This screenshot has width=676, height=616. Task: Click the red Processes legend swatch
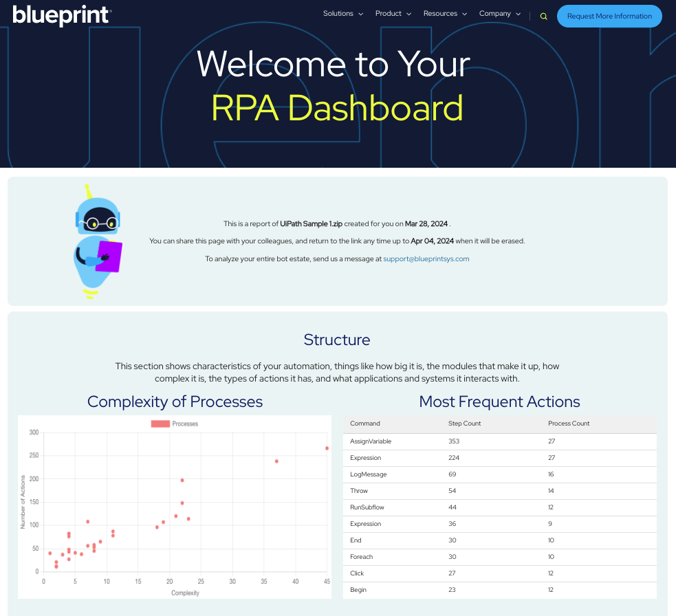click(x=160, y=423)
